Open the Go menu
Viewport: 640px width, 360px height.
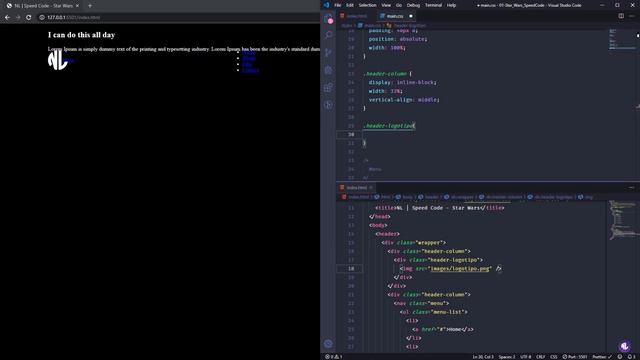399,5
